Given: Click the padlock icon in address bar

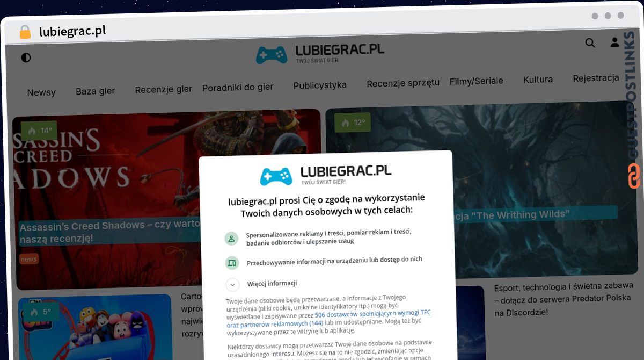Looking at the screenshot, I should 25,32.
